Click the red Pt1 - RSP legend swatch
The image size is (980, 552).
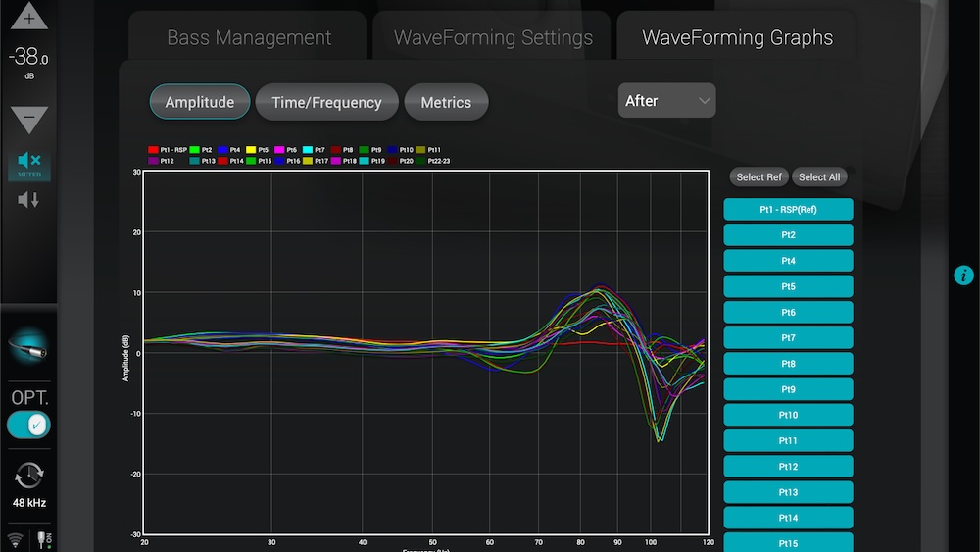153,150
